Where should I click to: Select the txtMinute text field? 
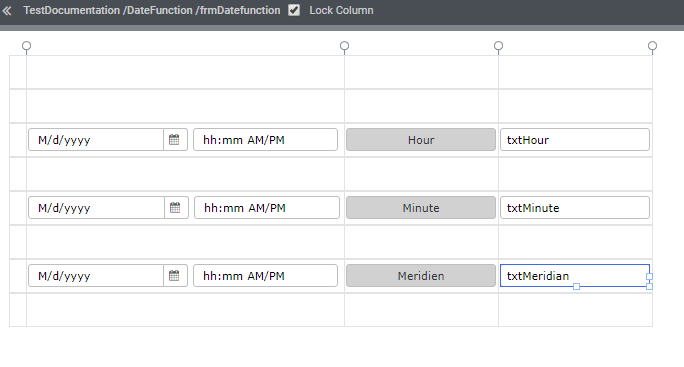(x=575, y=208)
